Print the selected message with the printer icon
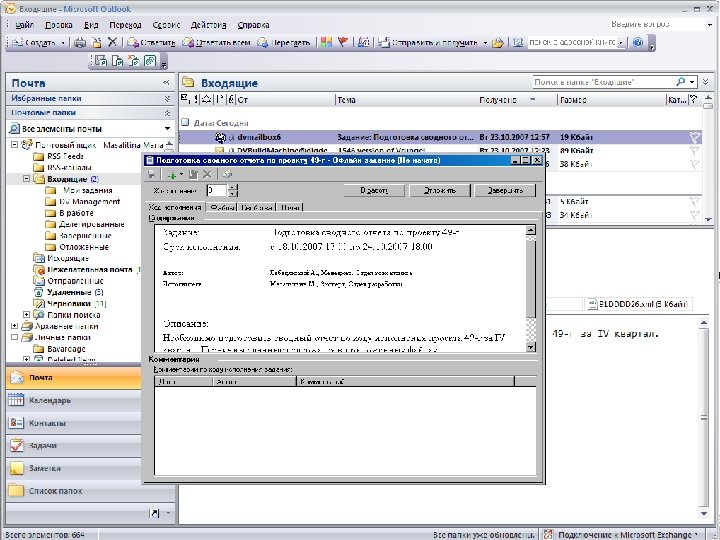This screenshot has height=540, width=720. click(x=80, y=43)
